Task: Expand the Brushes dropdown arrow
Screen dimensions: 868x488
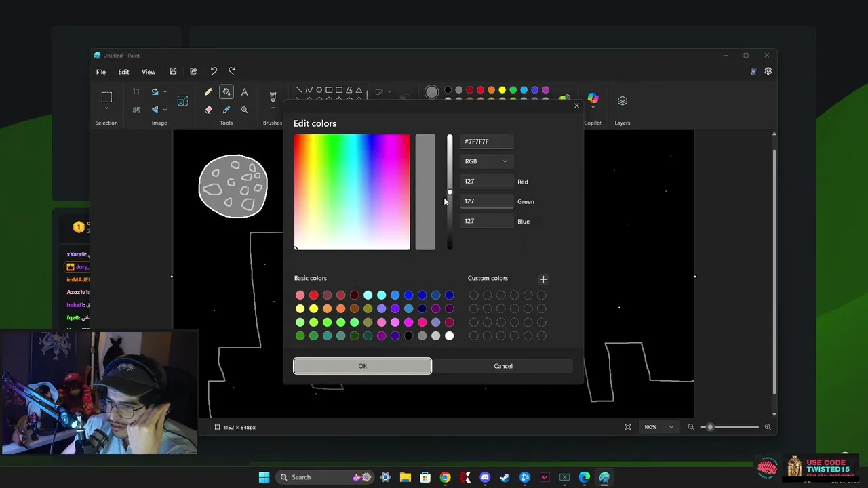Action: [x=273, y=109]
